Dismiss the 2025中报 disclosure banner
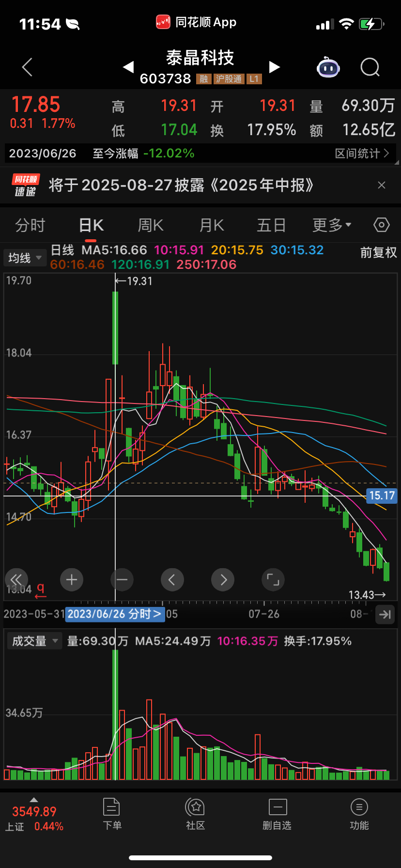This screenshot has height=868, width=401. pos(382,185)
